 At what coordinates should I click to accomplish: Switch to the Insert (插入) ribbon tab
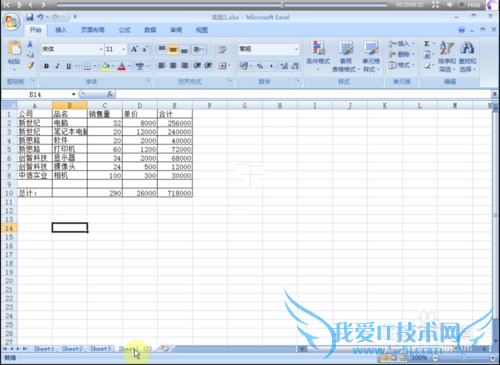pos(61,30)
